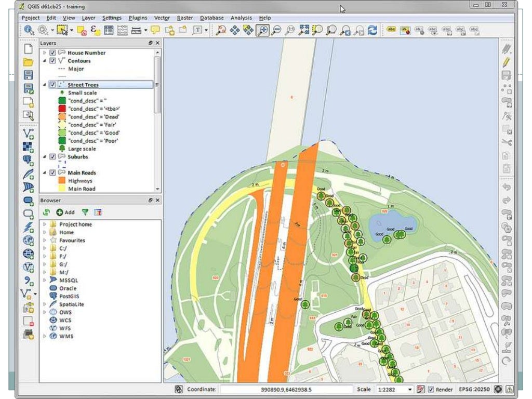Click the filter icon in Browser panel
This screenshot has width=532, height=399.
[x=85, y=212]
